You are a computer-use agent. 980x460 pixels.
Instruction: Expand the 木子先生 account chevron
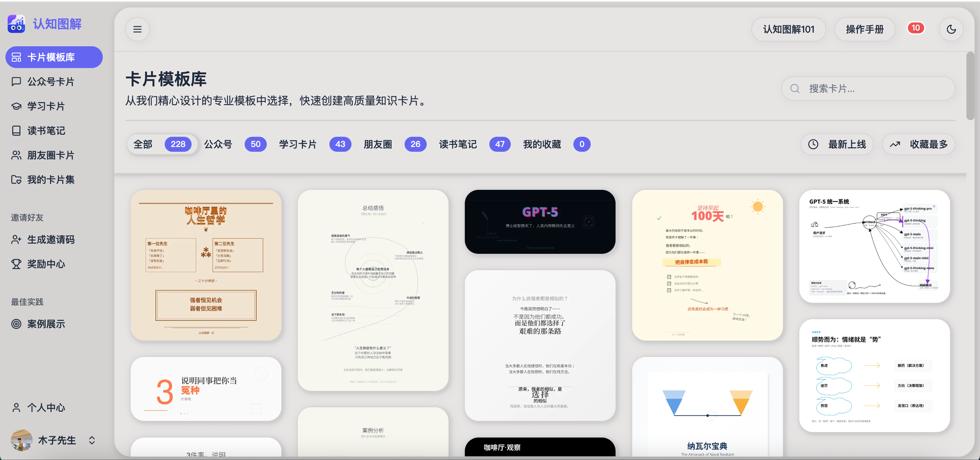tap(92, 440)
